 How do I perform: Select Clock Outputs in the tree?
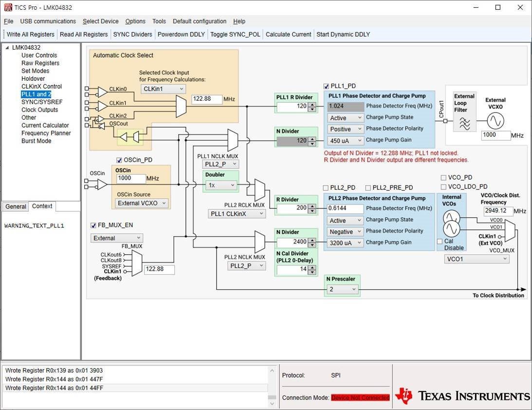tap(40, 110)
